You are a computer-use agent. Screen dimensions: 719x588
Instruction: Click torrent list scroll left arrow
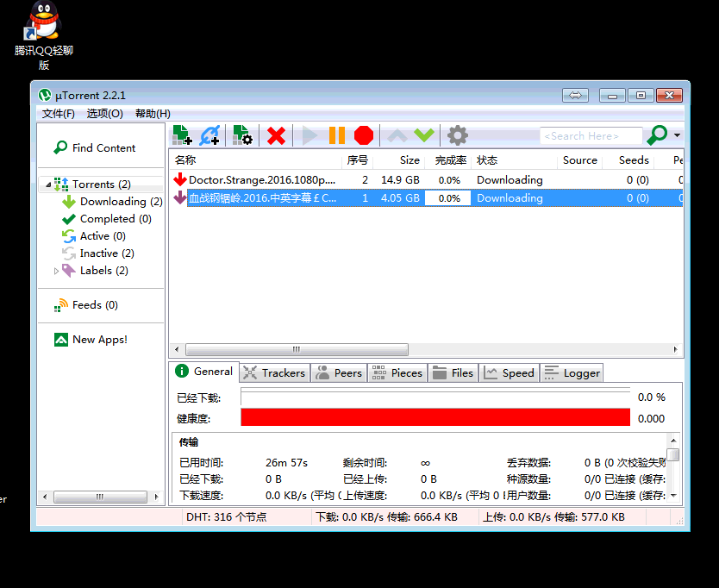coord(177,349)
